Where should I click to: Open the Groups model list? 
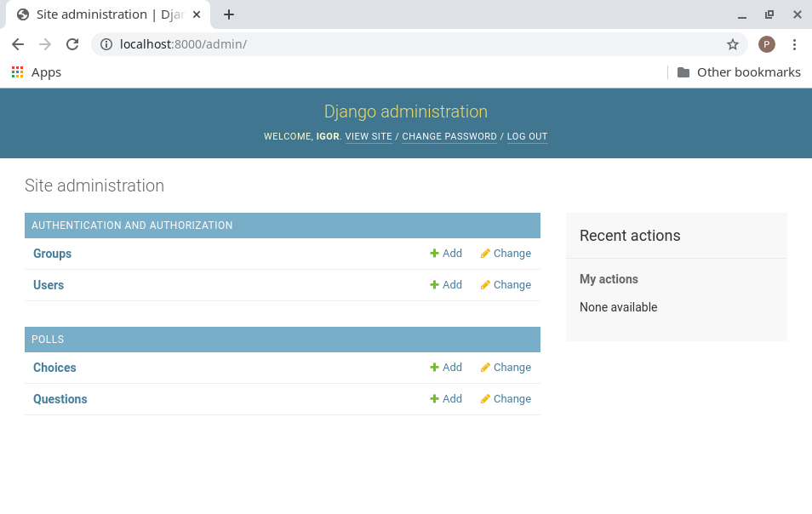tap(52, 254)
